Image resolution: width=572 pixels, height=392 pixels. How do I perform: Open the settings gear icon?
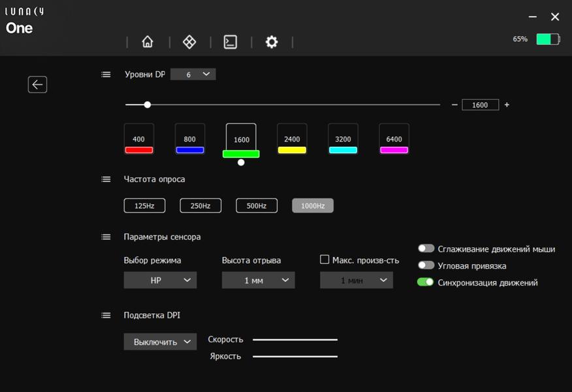click(x=272, y=42)
